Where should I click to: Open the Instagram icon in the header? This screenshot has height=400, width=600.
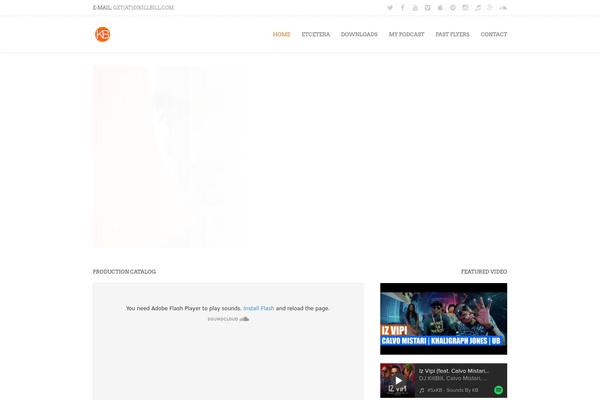click(465, 8)
